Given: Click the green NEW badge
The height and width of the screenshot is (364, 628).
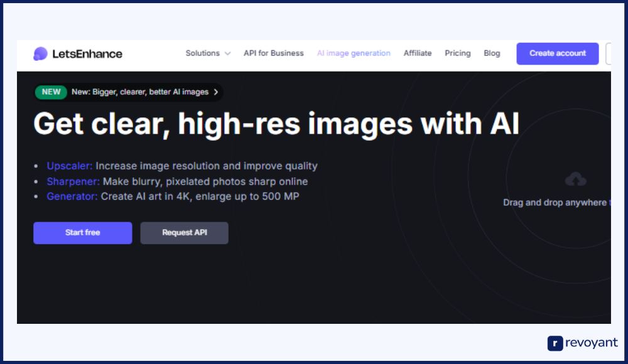Looking at the screenshot, I should tap(51, 92).
